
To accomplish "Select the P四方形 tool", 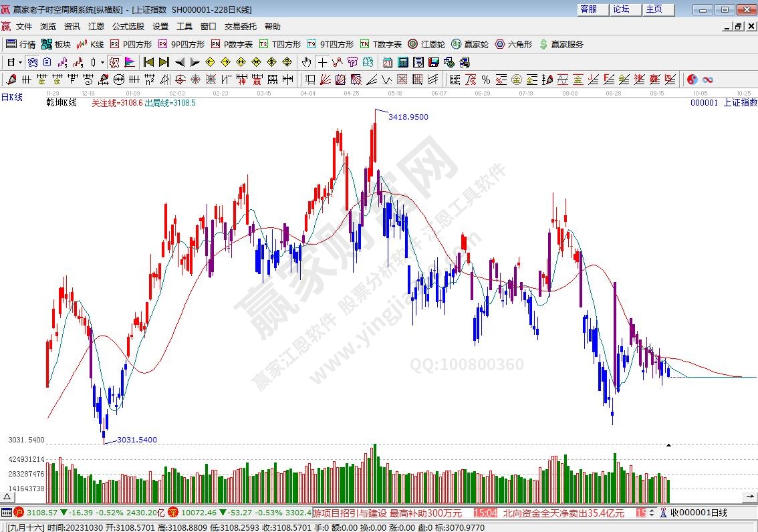I will (x=131, y=44).
